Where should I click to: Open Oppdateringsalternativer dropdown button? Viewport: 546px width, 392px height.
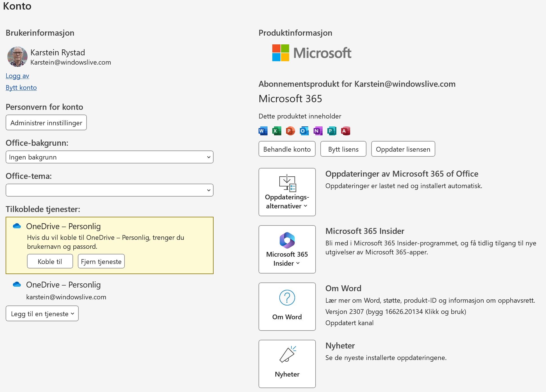click(287, 192)
